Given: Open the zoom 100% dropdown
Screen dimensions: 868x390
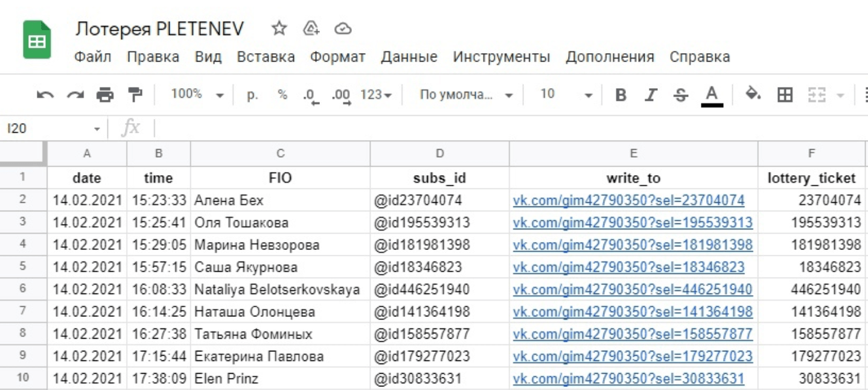Looking at the screenshot, I should 197,95.
